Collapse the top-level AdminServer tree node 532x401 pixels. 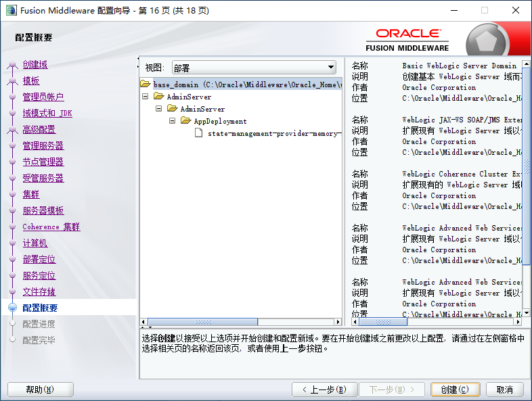tap(146, 97)
